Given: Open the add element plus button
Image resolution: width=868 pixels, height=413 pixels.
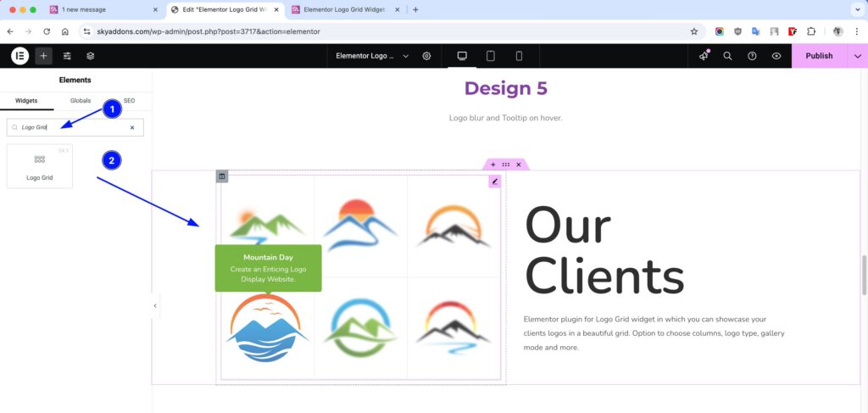Looking at the screenshot, I should [44, 56].
